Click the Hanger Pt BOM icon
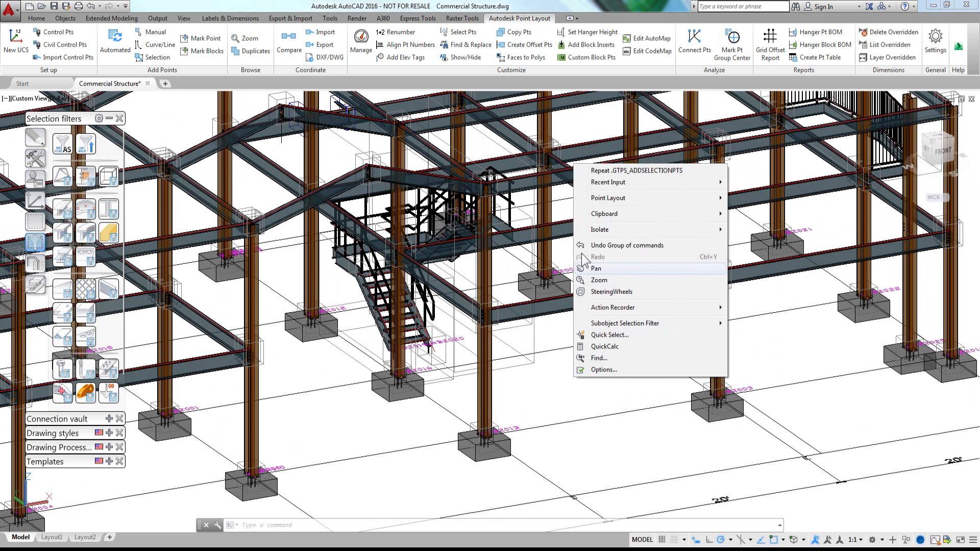The image size is (980, 551). [x=817, y=32]
